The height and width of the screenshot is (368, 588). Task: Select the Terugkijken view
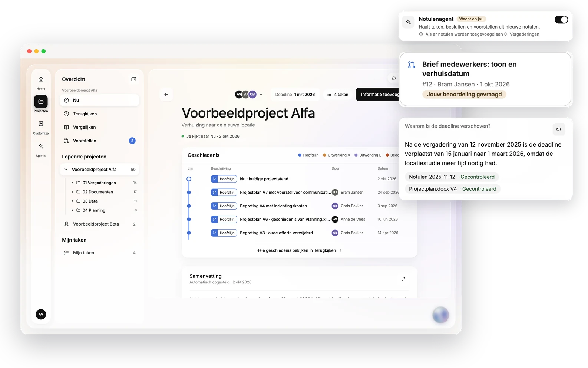click(99, 114)
